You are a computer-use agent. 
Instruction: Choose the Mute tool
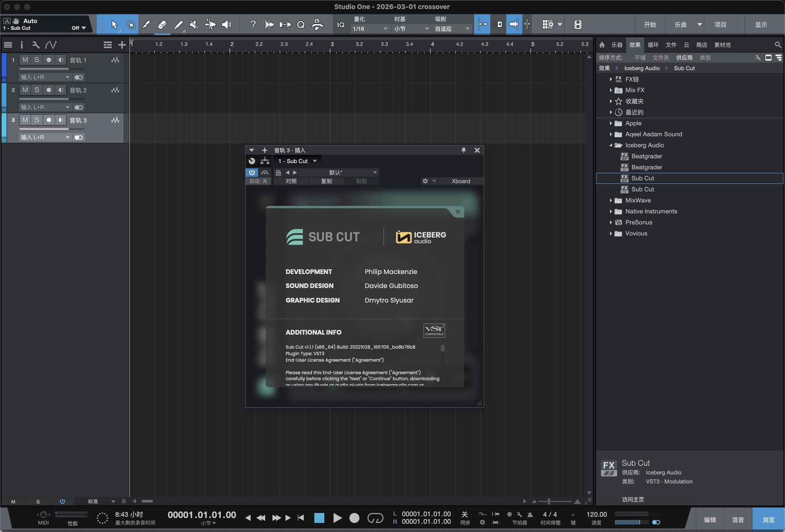(194, 25)
